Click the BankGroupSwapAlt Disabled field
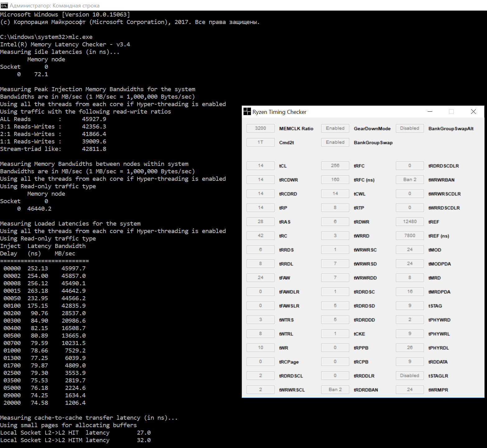This screenshot has height=448, width=487. (x=410, y=128)
